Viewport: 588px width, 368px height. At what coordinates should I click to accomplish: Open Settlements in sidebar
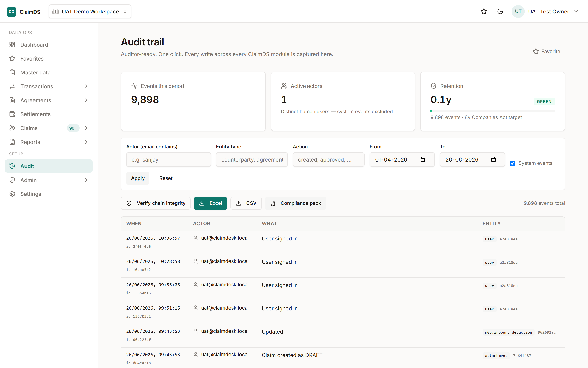pos(49,114)
